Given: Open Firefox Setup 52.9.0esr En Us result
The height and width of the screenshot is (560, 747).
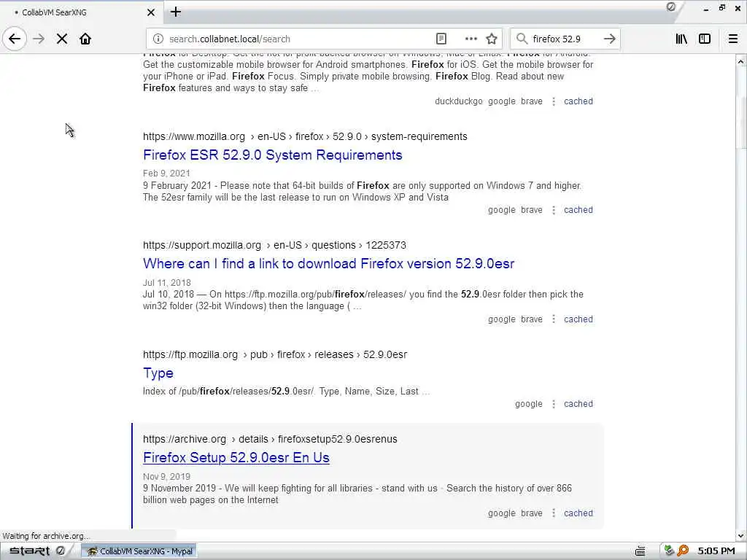Looking at the screenshot, I should click(x=236, y=458).
